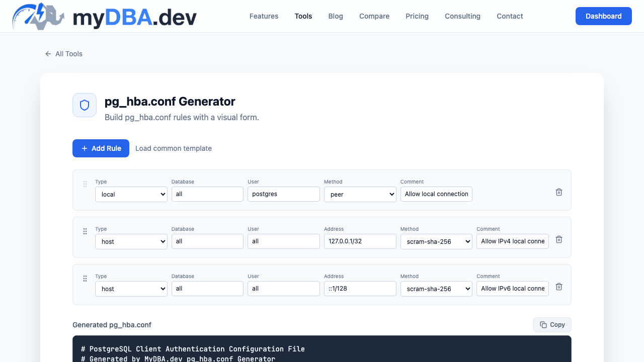Open the Type dropdown for the ::1/128 rule

click(x=131, y=289)
